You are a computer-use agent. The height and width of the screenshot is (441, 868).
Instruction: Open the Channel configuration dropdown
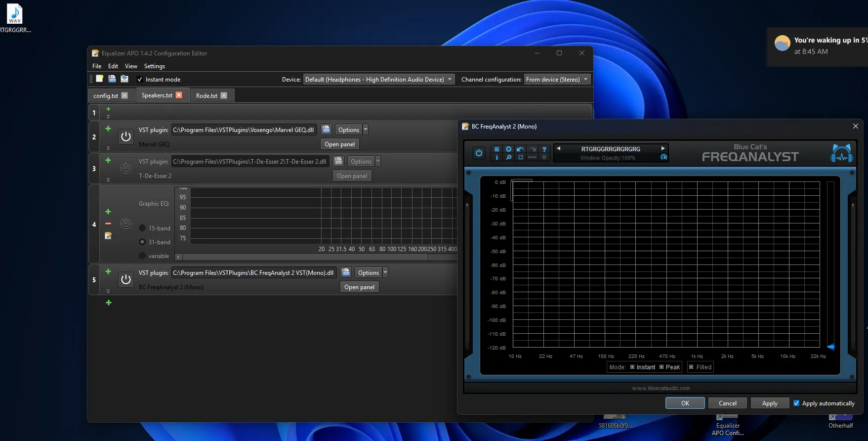click(557, 79)
